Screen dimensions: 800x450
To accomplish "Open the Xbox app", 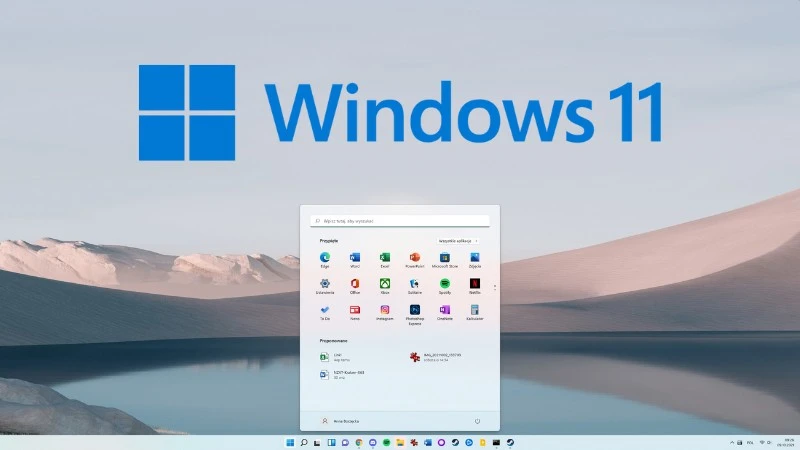I will pos(385,286).
